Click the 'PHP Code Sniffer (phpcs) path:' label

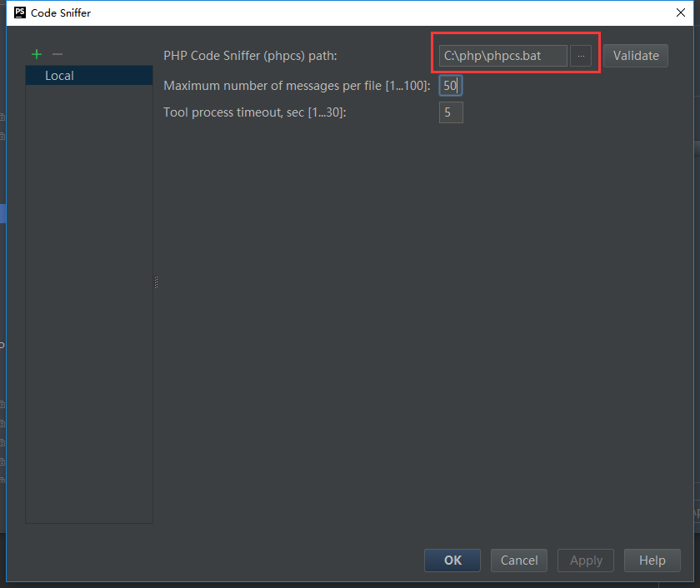250,56
